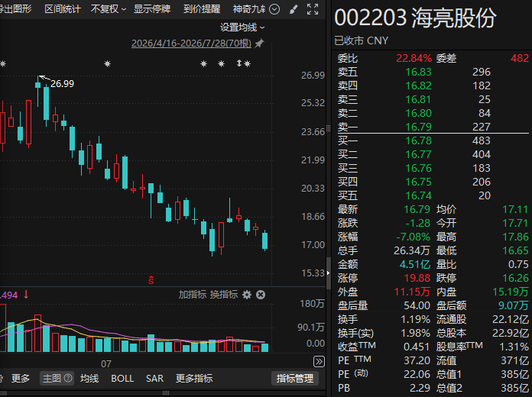Click the 26.99 high price label
532x397 pixels.
pyautogui.click(x=62, y=84)
